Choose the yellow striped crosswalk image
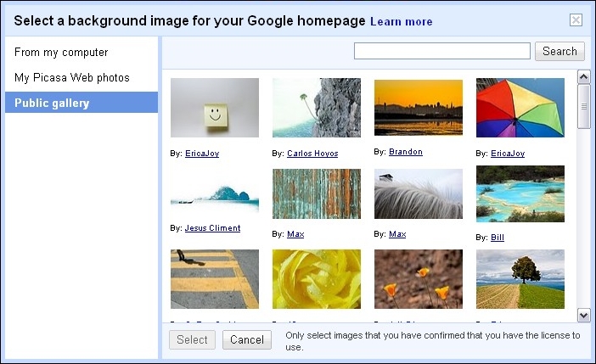The height and width of the screenshot is (364, 596). [x=215, y=279]
